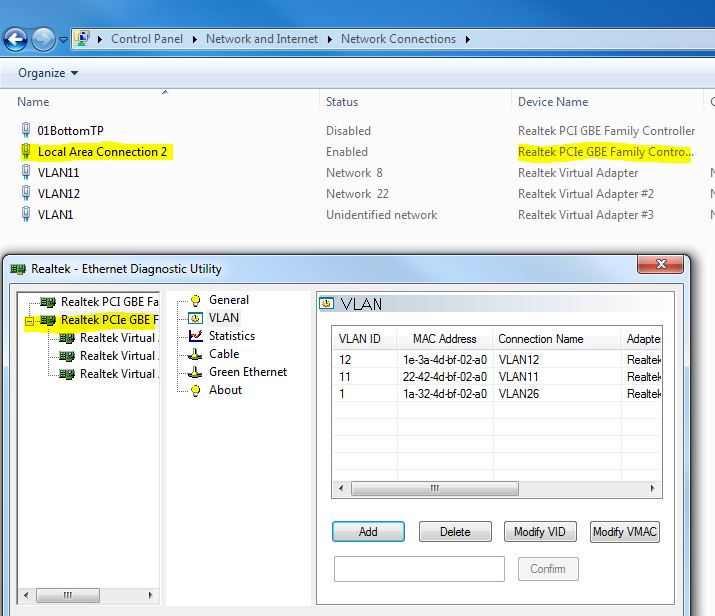Image resolution: width=715 pixels, height=616 pixels.
Task: Click Control Panel in the breadcrumb
Action: (x=147, y=39)
